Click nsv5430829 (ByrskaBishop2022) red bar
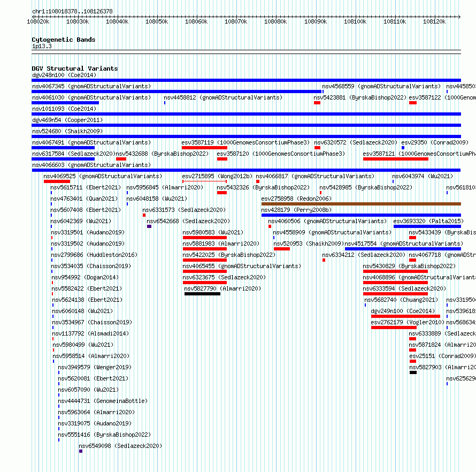 coord(395,271)
